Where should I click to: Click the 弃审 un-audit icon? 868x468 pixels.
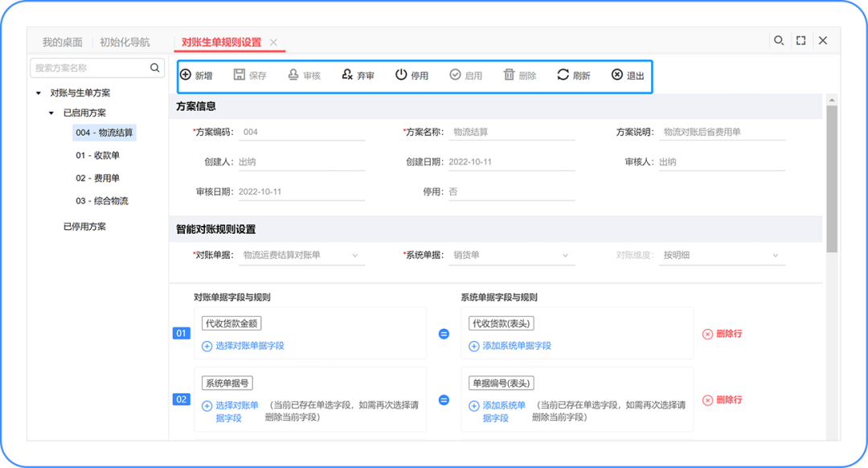(x=347, y=75)
